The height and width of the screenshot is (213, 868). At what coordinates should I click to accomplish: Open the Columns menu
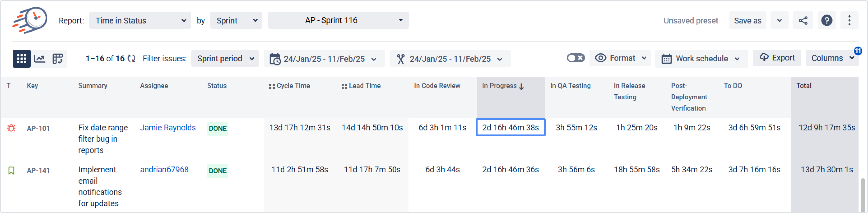[832, 58]
